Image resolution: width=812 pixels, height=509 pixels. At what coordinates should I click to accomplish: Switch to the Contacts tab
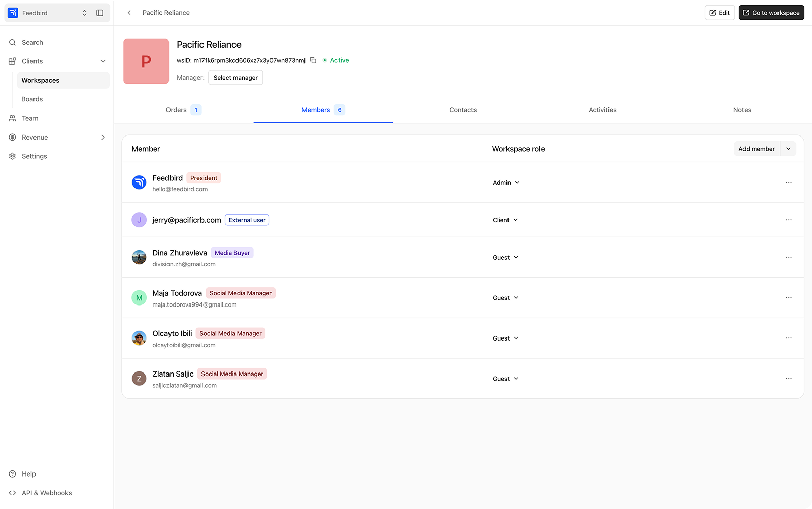click(x=463, y=110)
